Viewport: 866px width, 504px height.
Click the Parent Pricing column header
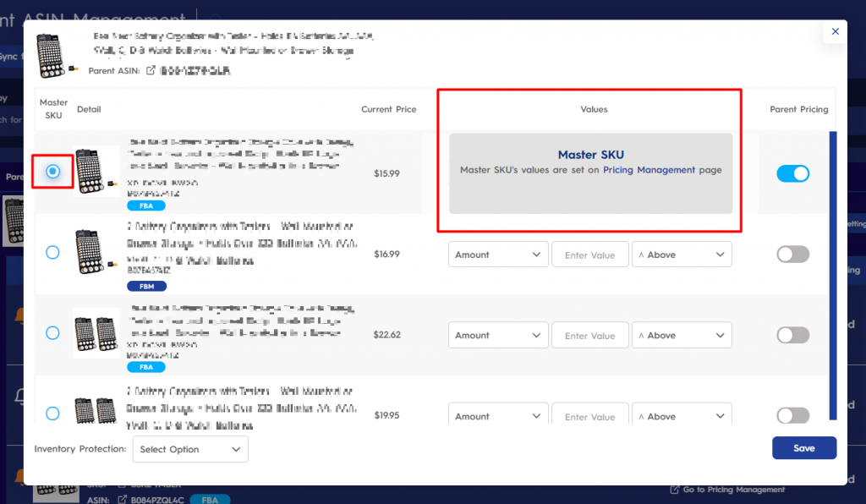[x=798, y=109]
